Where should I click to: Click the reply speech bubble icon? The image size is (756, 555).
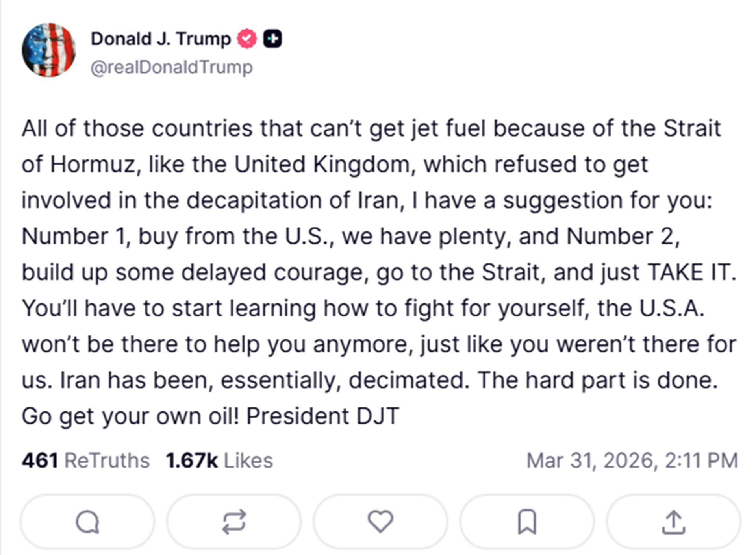click(87, 522)
